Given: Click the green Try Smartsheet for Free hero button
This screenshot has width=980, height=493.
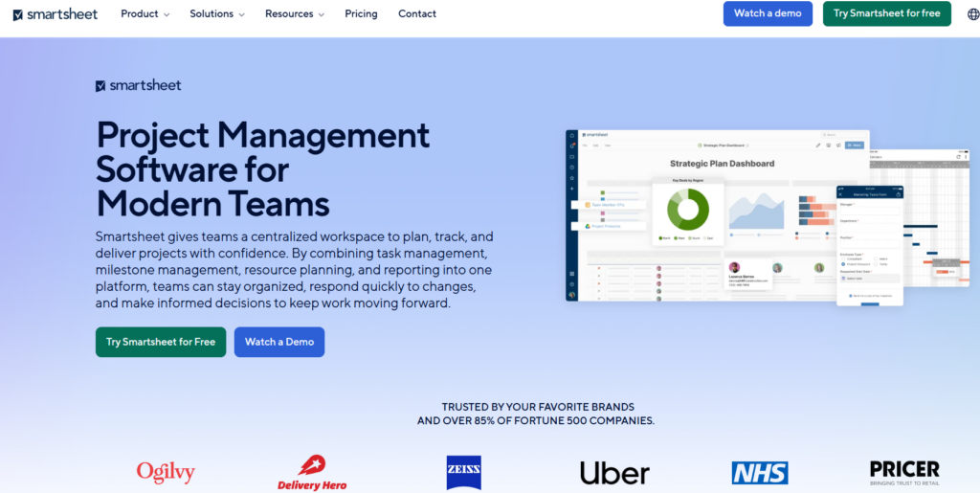Looking at the screenshot, I should pyautogui.click(x=161, y=342).
